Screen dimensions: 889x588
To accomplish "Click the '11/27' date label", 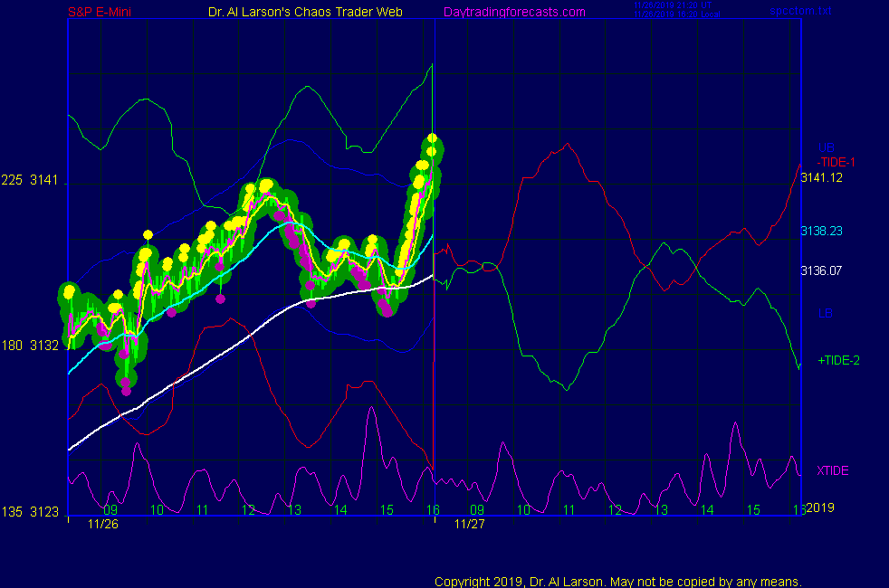I will pyautogui.click(x=470, y=524).
